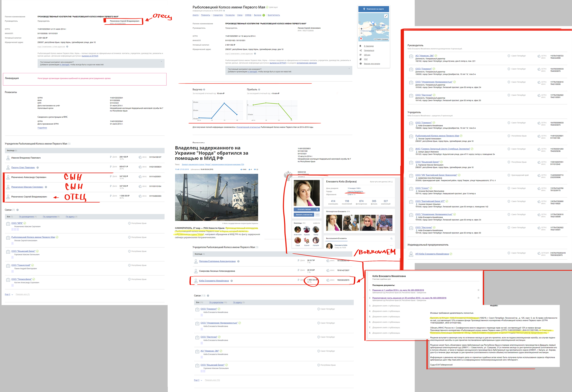Viewport: 572px width, 392px height.
Task: Click the 'Компания на карте' map button
Action: [x=373, y=9]
